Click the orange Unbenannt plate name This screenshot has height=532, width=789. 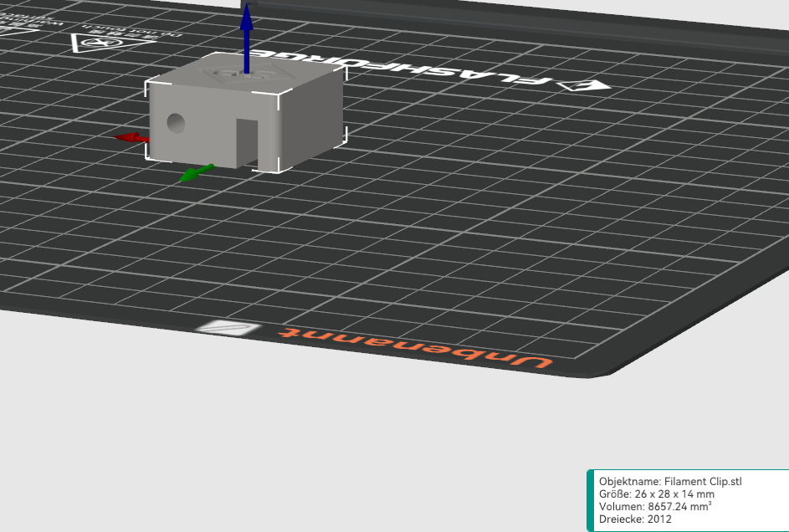click(x=416, y=348)
